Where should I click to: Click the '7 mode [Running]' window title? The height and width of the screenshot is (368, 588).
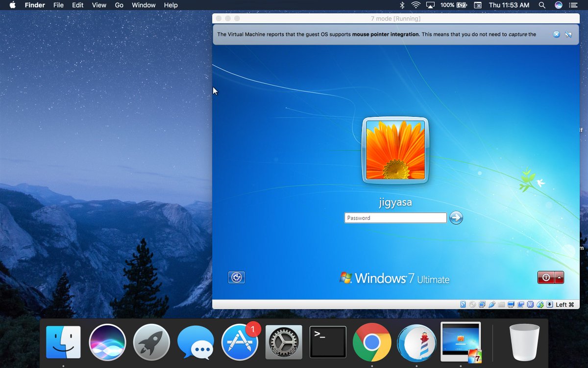[x=395, y=19]
